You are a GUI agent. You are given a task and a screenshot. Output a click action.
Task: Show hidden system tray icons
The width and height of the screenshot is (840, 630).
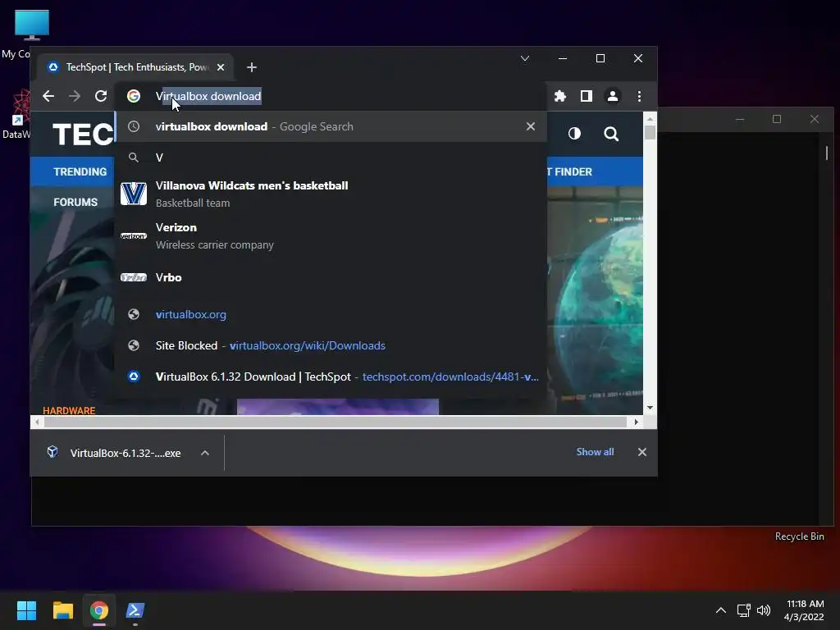[721, 610]
